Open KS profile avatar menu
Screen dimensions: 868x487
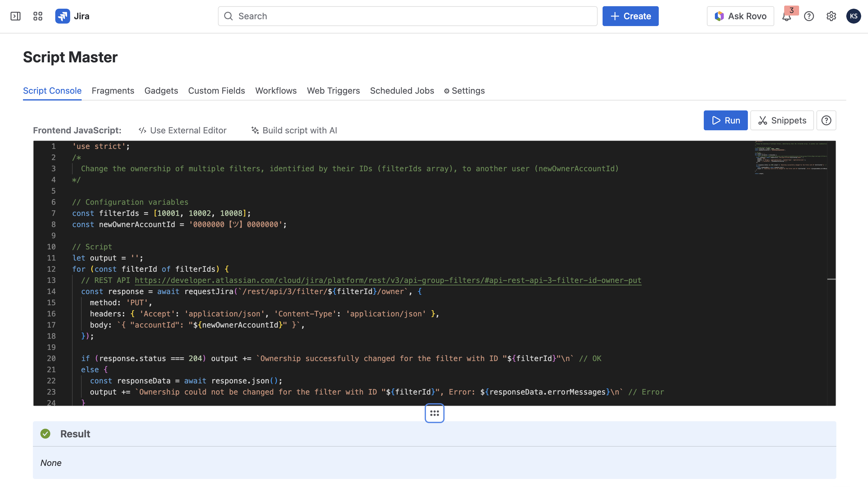point(853,16)
